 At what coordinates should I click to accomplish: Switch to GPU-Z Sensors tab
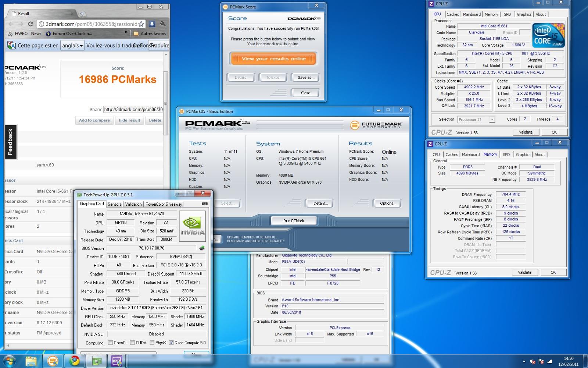click(114, 204)
